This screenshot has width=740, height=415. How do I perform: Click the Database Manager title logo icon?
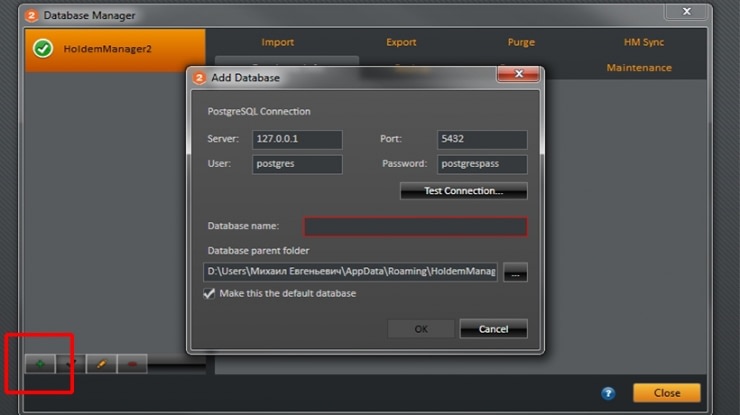pyautogui.click(x=32, y=16)
